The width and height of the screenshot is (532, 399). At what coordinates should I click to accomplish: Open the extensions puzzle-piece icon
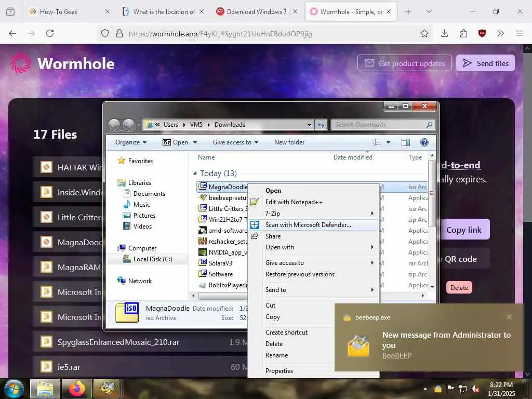point(463,33)
